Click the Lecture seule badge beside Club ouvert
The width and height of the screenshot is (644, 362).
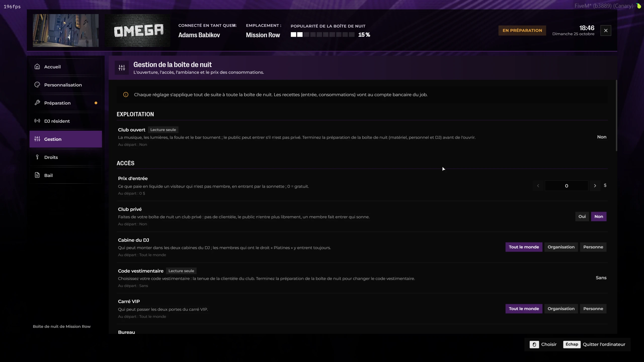(163, 130)
